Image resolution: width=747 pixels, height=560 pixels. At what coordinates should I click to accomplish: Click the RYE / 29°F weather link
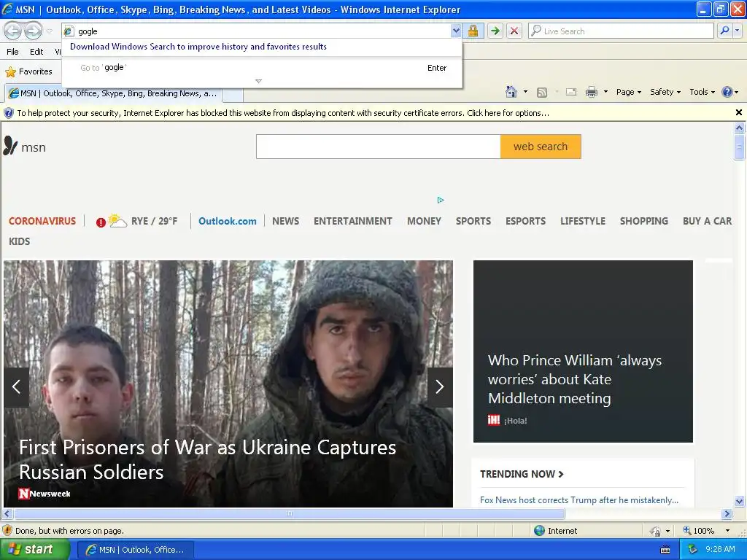155,221
